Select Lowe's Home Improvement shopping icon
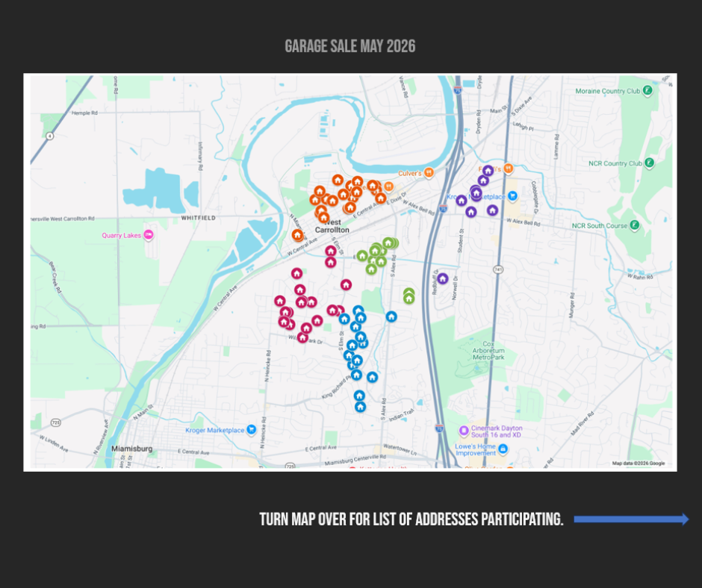This screenshot has height=588, width=702. pos(503,449)
